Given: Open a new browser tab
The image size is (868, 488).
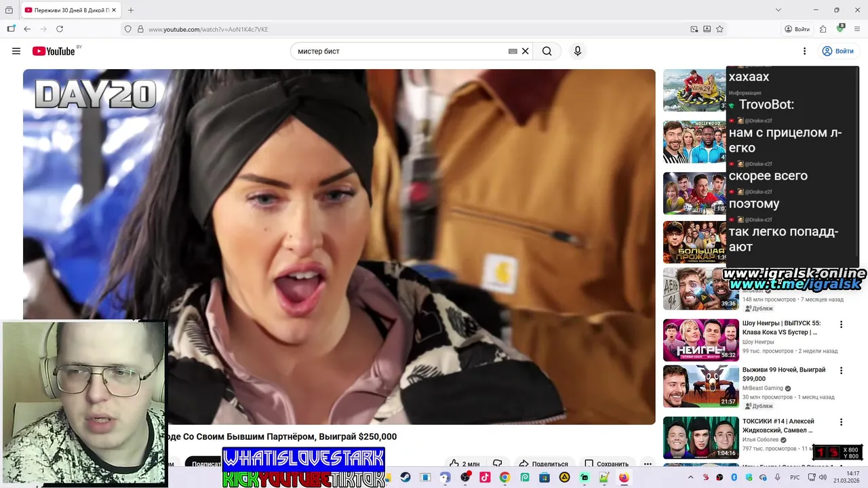Looking at the screenshot, I should tap(131, 10).
